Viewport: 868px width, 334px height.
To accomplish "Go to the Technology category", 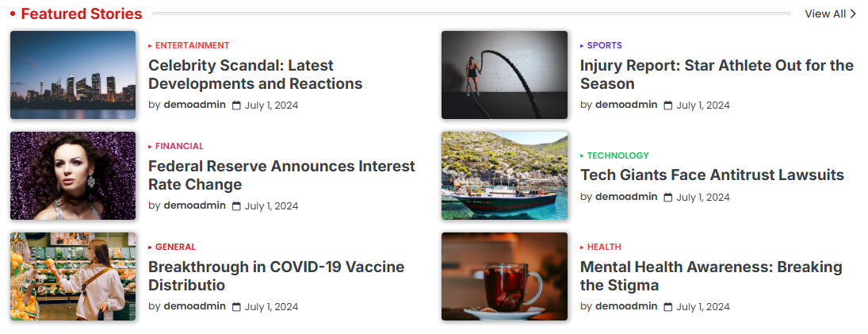I will [x=618, y=155].
